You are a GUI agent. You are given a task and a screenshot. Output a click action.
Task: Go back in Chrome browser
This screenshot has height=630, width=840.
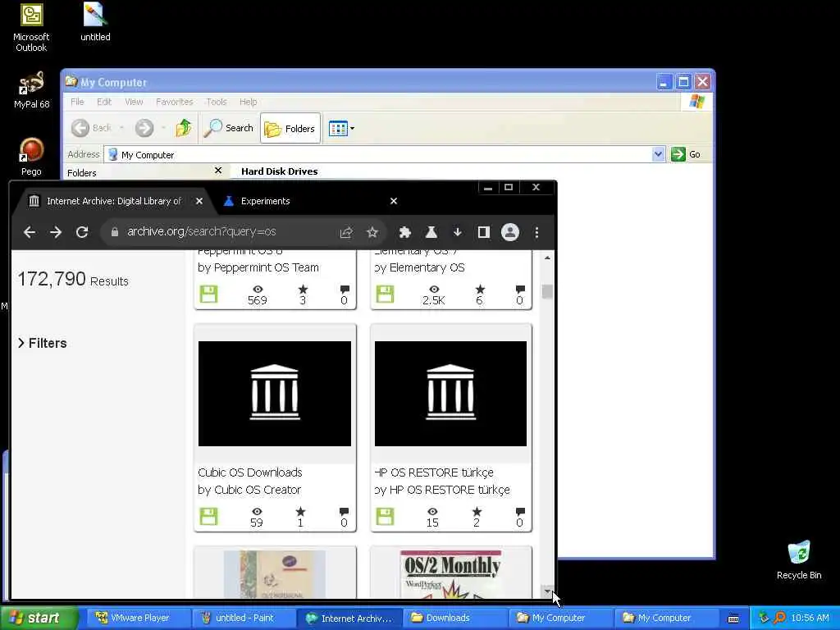click(30, 232)
